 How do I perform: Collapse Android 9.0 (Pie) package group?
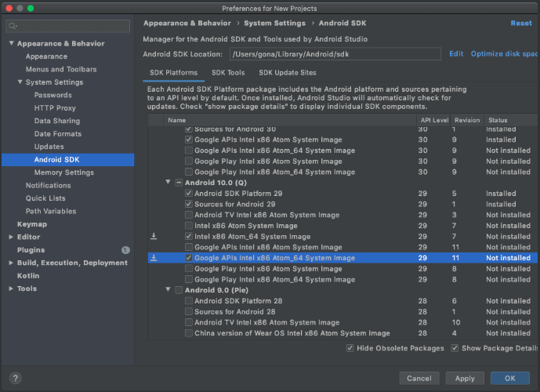(168, 290)
